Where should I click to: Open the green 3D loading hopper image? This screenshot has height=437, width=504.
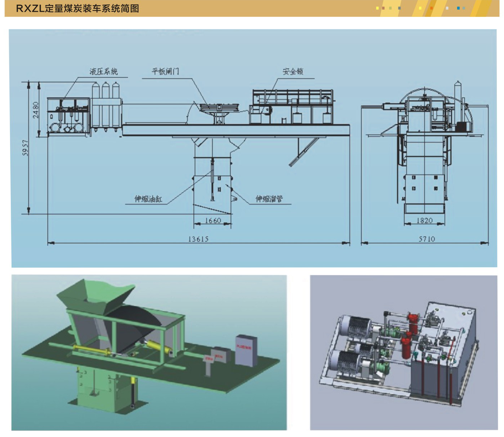(149, 352)
